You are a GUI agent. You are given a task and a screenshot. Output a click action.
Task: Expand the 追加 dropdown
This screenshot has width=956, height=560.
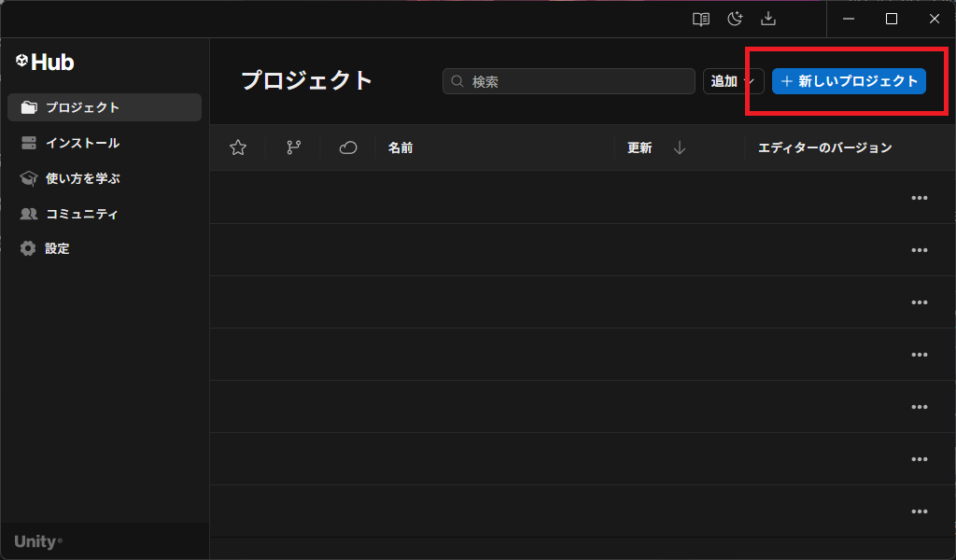(x=734, y=81)
